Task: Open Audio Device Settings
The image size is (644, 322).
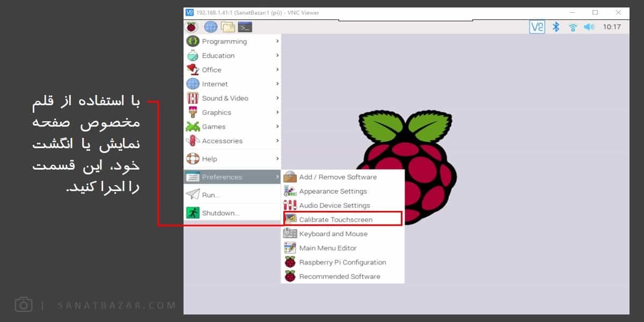Action: click(342, 206)
